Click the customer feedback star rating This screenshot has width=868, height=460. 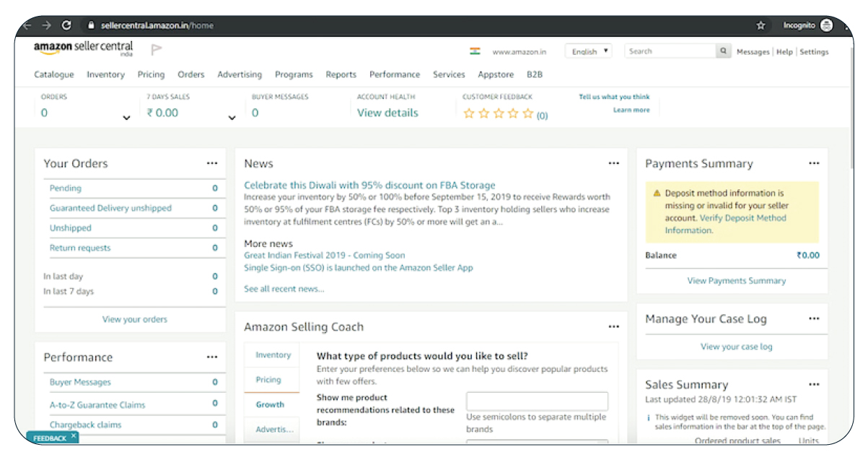pyautogui.click(x=499, y=113)
